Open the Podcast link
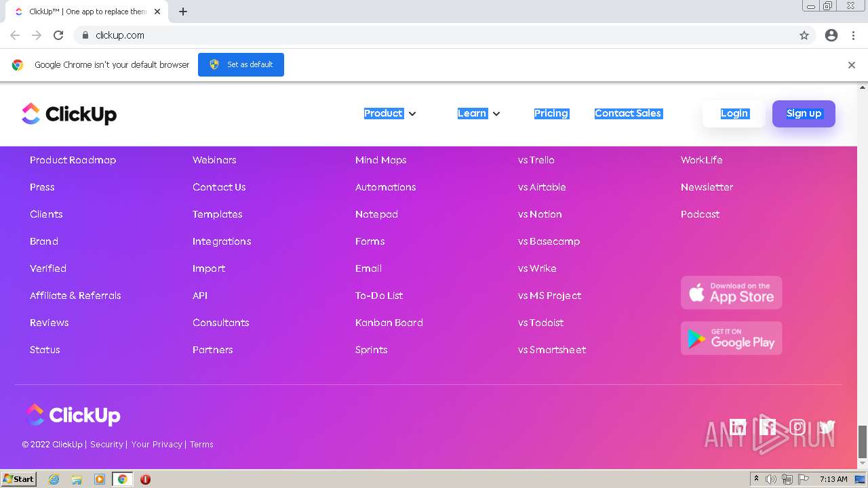The image size is (868, 488). coord(700,214)
